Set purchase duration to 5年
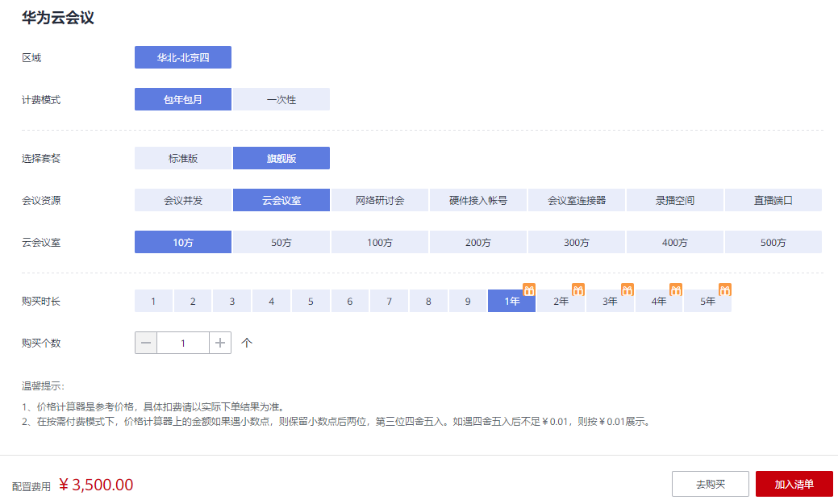 pos(707,301)
